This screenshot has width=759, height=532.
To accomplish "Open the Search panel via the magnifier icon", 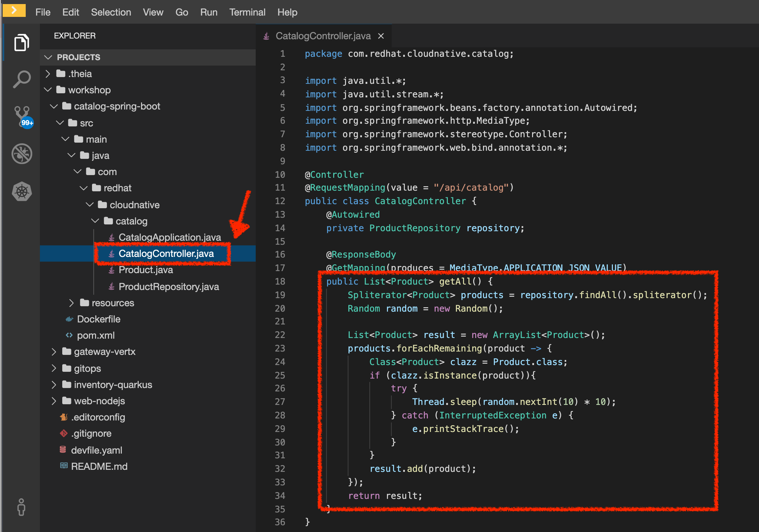I will tap(21, 79).
